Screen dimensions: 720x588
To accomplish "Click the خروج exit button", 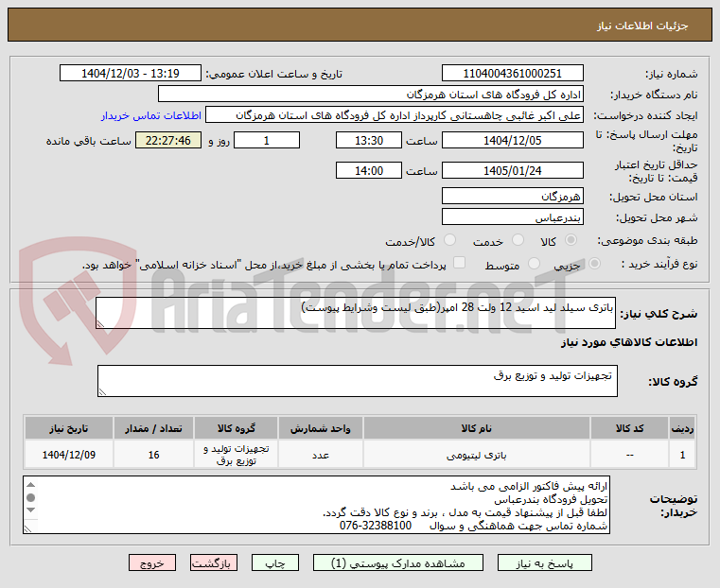I will (152, 562).
